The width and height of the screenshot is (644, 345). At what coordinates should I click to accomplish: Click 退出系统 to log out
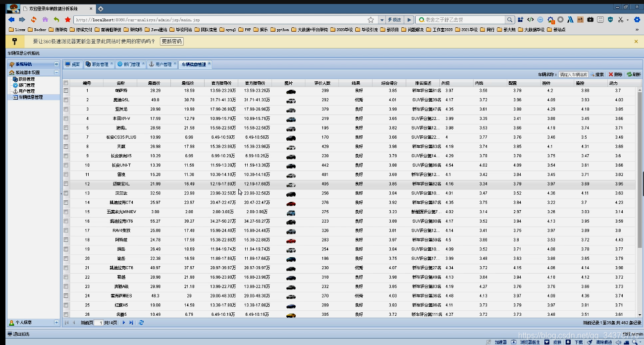tap(18, 334)
